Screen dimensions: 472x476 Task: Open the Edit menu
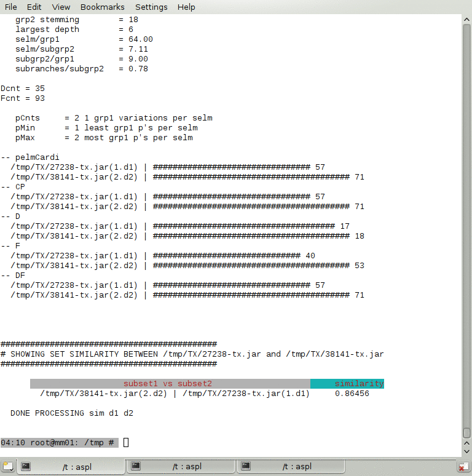pyautogui.click(x=34, y=7)
